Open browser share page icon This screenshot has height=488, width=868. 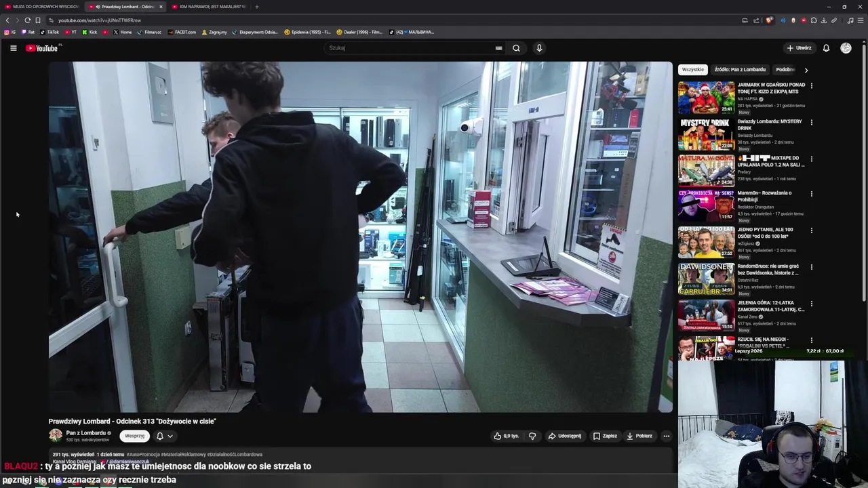756,20
